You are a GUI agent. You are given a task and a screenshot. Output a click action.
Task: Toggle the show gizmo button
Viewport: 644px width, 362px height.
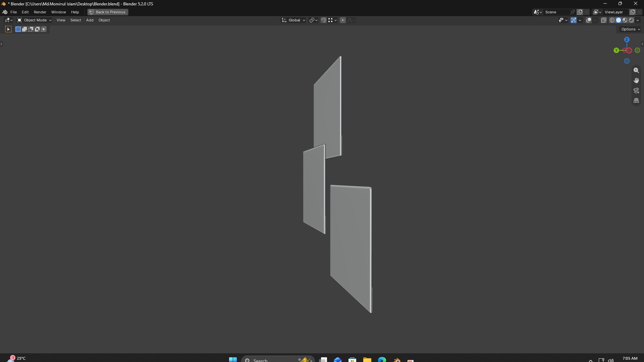(x=574, y=20)
